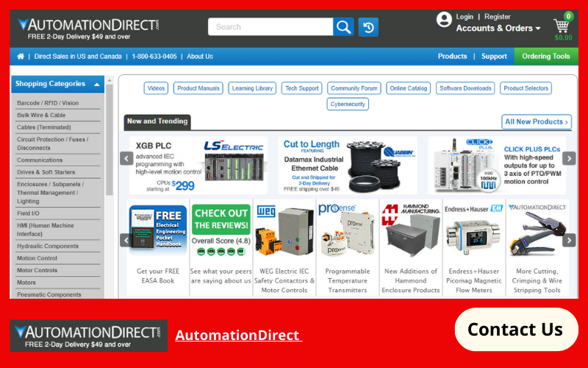This screenshot has width=588, height=368.
Task: Open WEG Electric IEC Safety Contactors tile
Action: coord(284,248)
